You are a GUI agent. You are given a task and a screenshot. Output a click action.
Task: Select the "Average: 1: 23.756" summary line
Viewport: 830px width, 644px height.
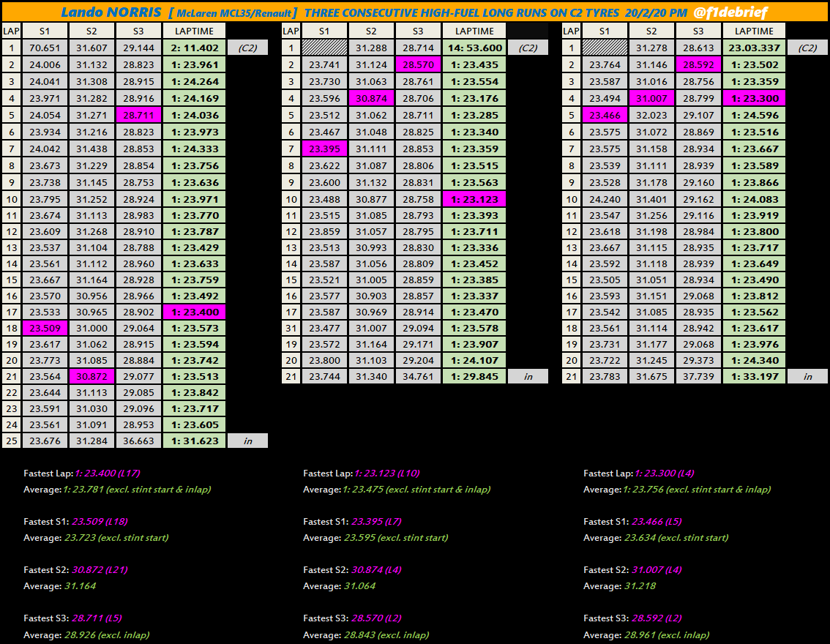point(677,490)
